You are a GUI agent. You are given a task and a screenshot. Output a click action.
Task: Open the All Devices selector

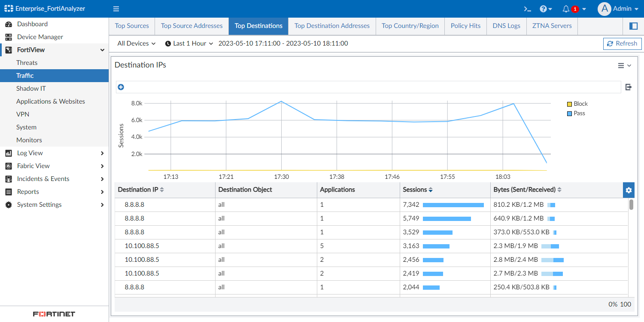(x=135, y=43)
